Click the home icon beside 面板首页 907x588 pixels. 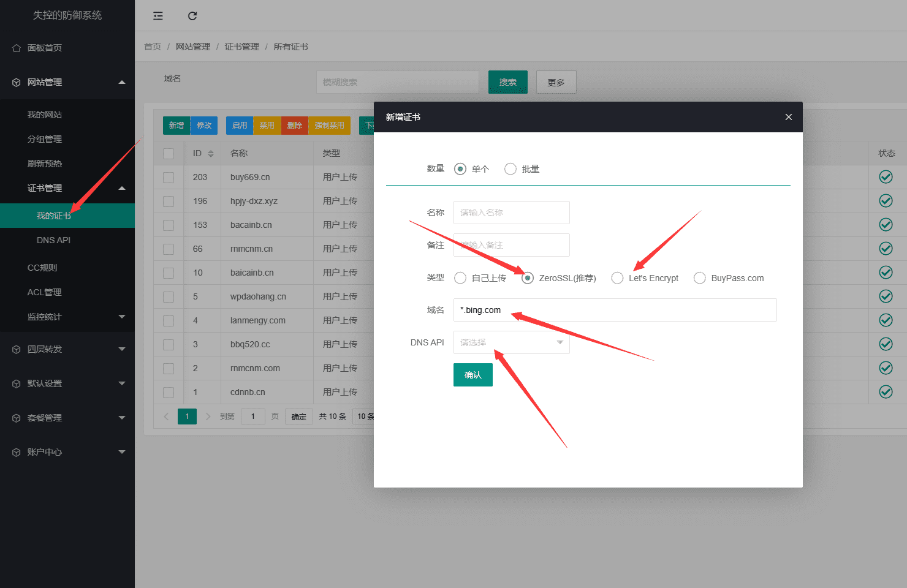coord(17,48)
